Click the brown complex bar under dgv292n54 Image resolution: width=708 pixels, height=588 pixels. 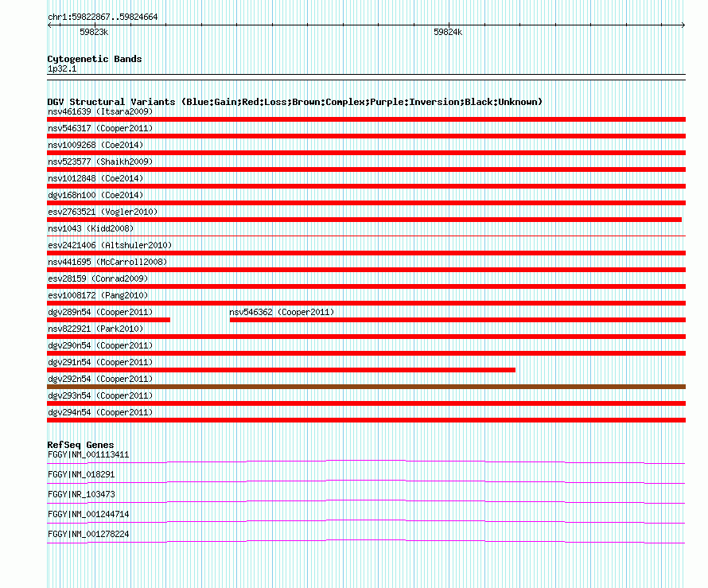coord(366,387)
